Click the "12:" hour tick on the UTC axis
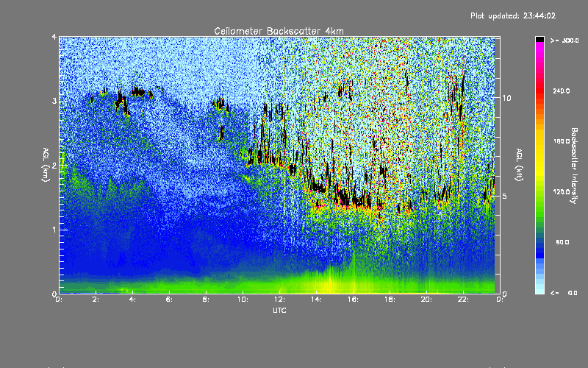 coord(279,300)
